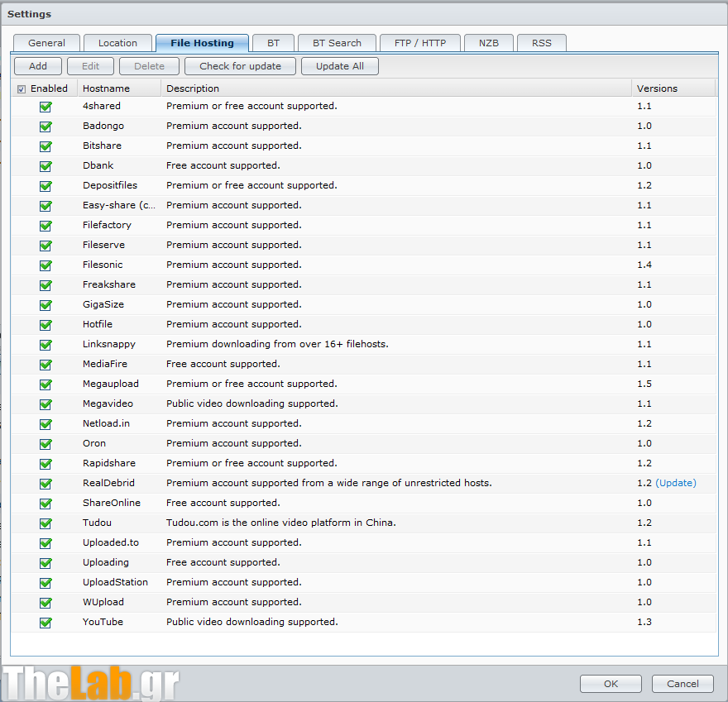Screen dimensions: 728x702
Task: Toggle the MediaFire enabled checkbox
Action: [x=45, y=365]
